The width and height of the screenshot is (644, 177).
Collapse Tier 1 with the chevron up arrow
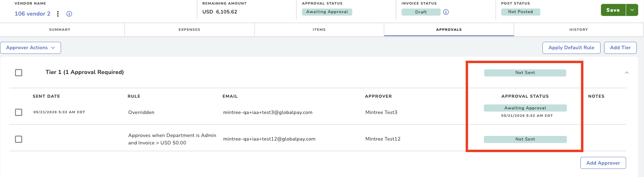click(x=627, y=73)
